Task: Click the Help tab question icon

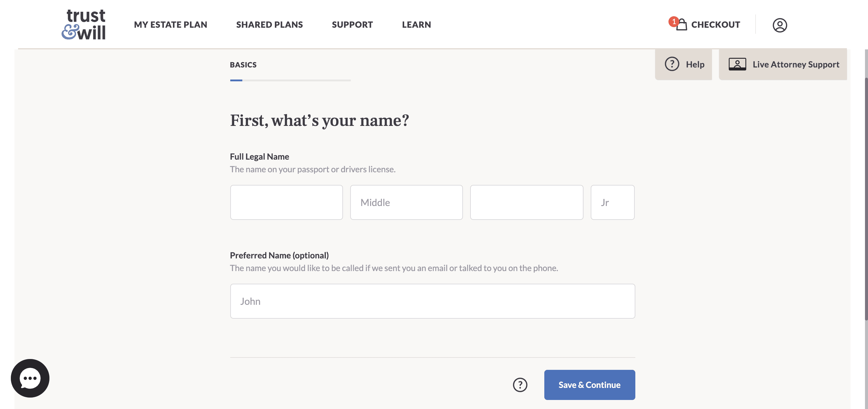Action: click(671, 64)
